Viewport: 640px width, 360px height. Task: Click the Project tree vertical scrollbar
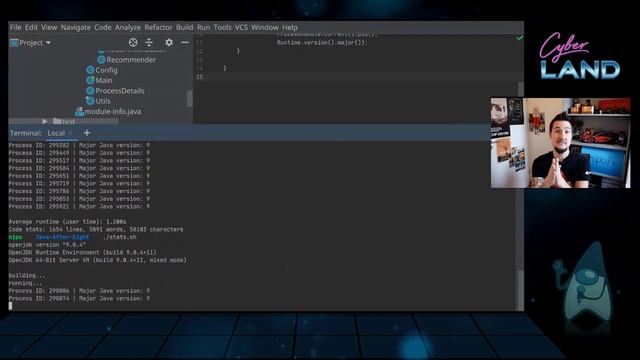pos(190,98)
